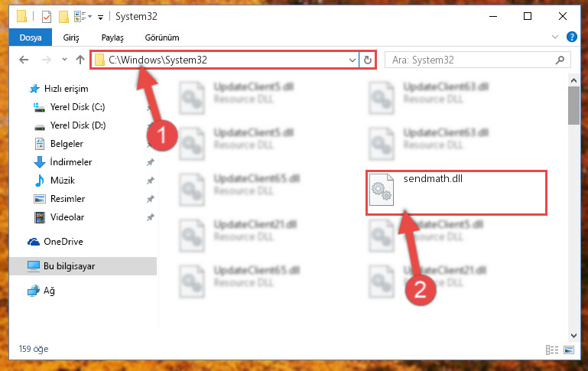Switch to large icons view layout

569,350
